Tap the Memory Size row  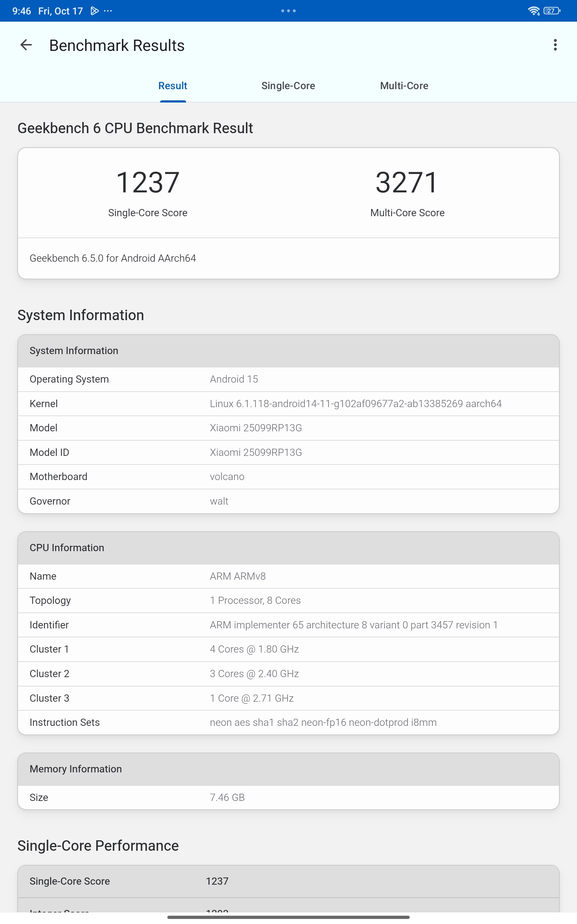click(x=288, y=797)
